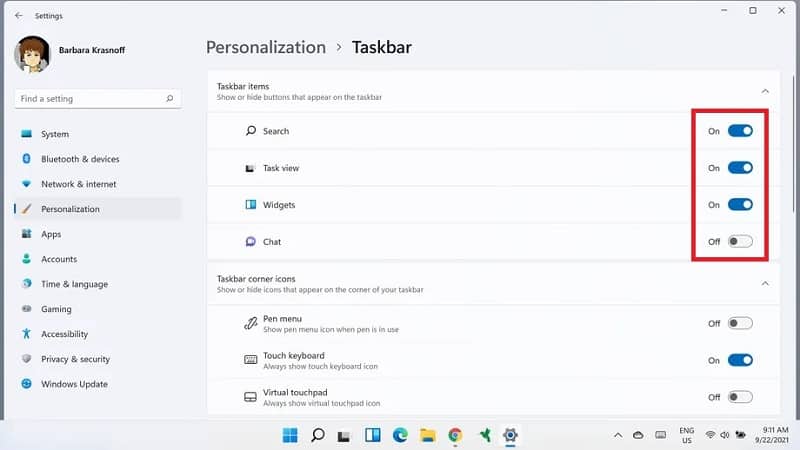800x450 pixels.
Task: Click the Privacy & security shield icon
Action: (x=27, y=359)
